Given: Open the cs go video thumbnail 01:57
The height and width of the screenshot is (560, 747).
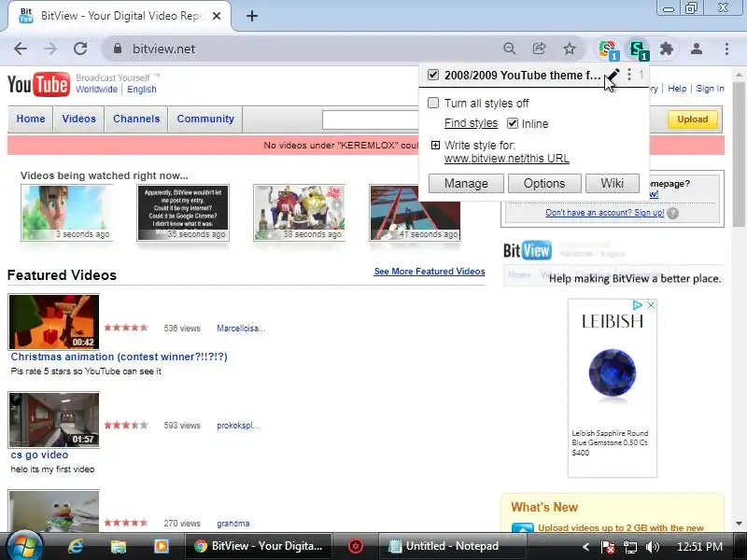Looking at the screenshot, I should click(54, 419).
